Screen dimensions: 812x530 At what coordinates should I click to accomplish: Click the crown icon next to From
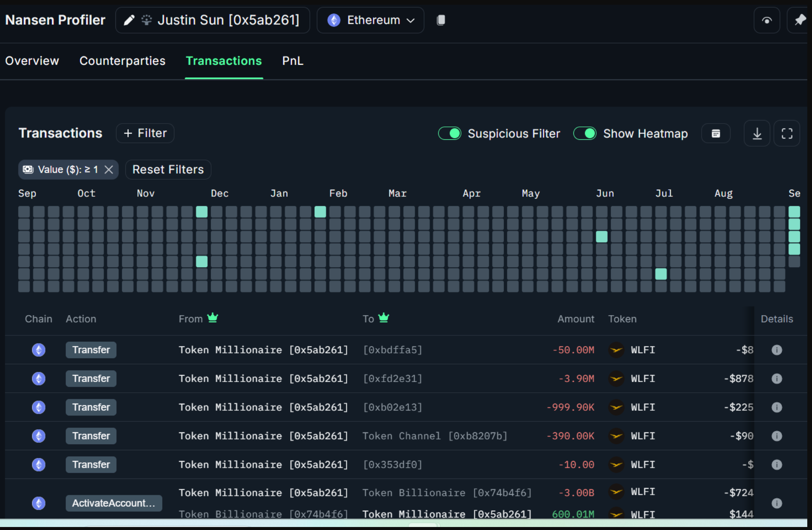[213, 318]
